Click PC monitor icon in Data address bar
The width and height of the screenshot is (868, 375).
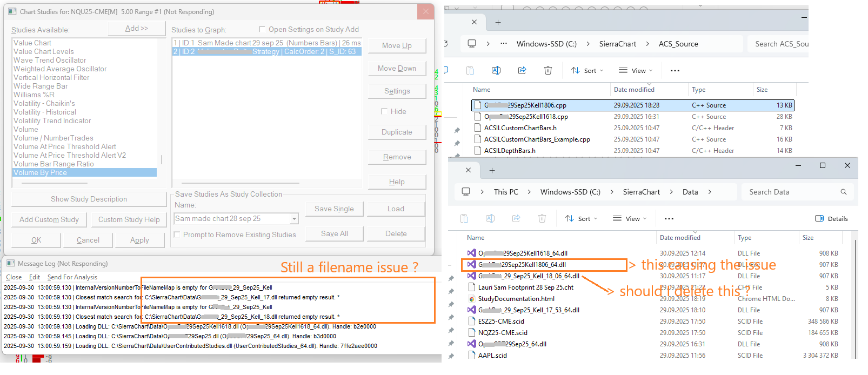click(466, 192)
